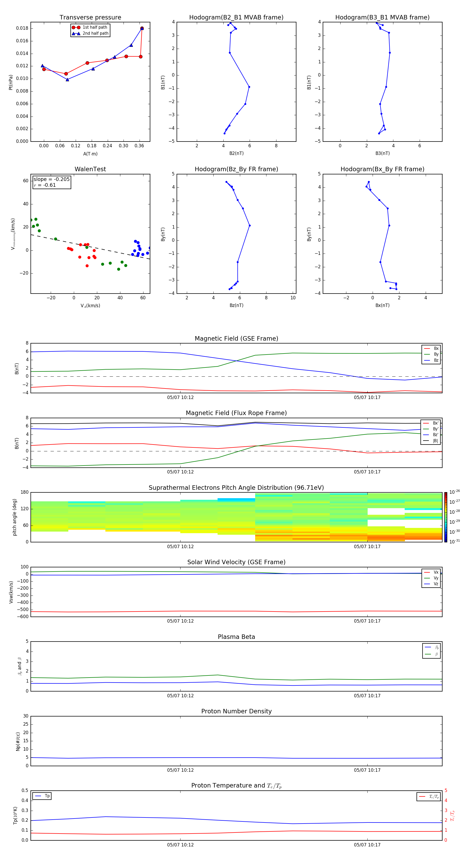Viewport: 473px width, 868px height.
Task: Click '05/07 10:12' tick under GSE magnetic field
Action: (181, 398)
